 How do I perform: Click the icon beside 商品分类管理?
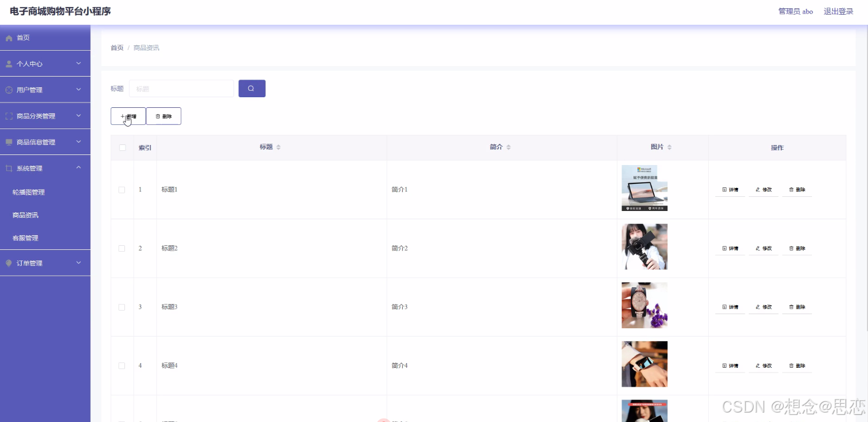pos(9,116)
